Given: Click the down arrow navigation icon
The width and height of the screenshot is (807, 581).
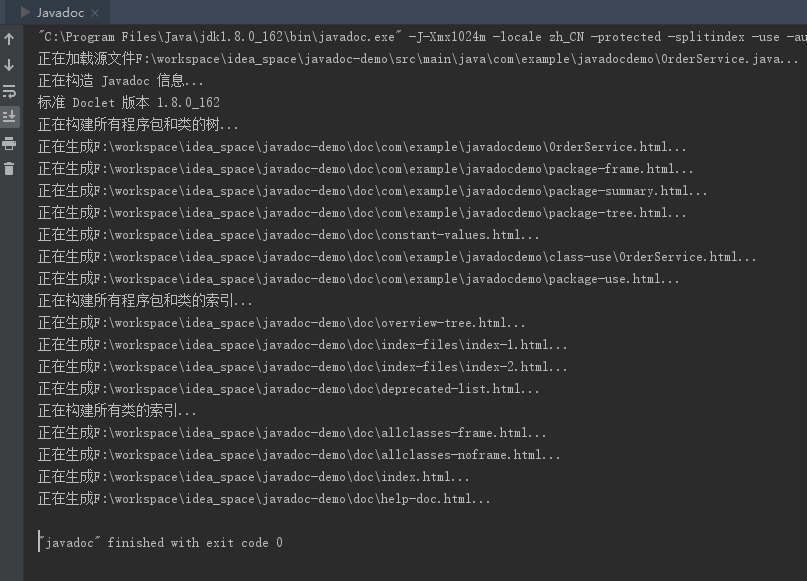Looking at the screenshot, I should point(9,63).
